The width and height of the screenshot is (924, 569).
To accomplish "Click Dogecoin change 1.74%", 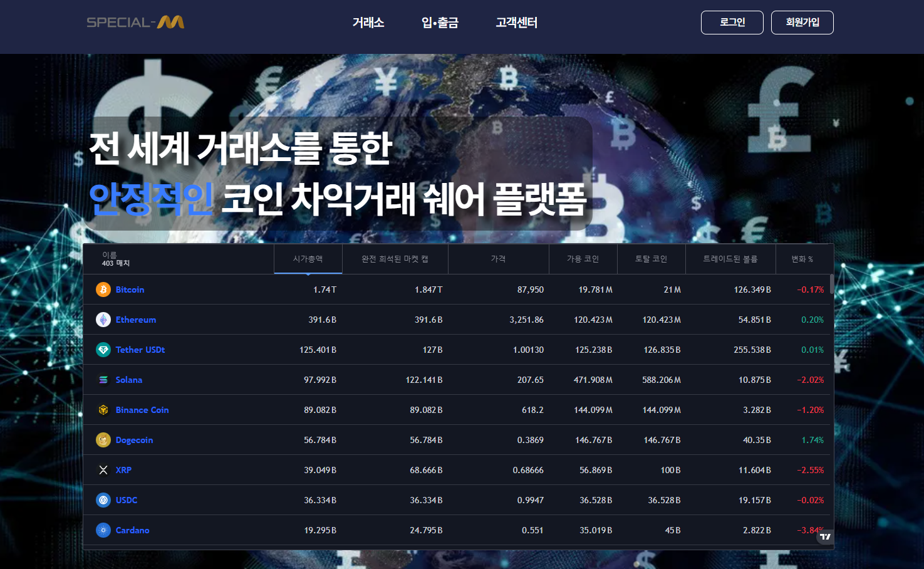I will point(812,440).
